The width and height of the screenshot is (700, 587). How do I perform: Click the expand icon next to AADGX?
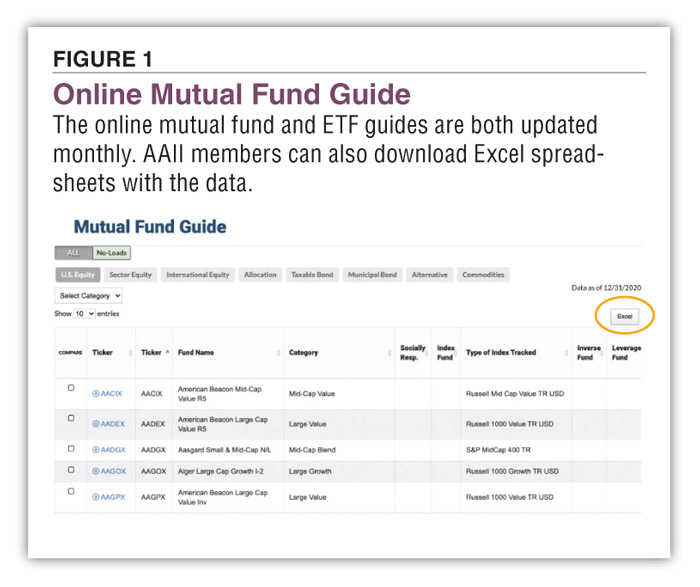tap(96, 450)
